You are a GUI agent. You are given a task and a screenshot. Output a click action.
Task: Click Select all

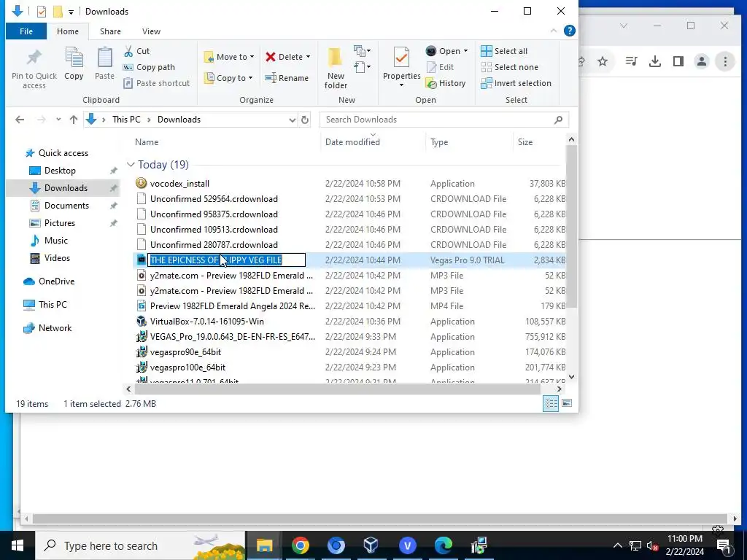[504, 51]
